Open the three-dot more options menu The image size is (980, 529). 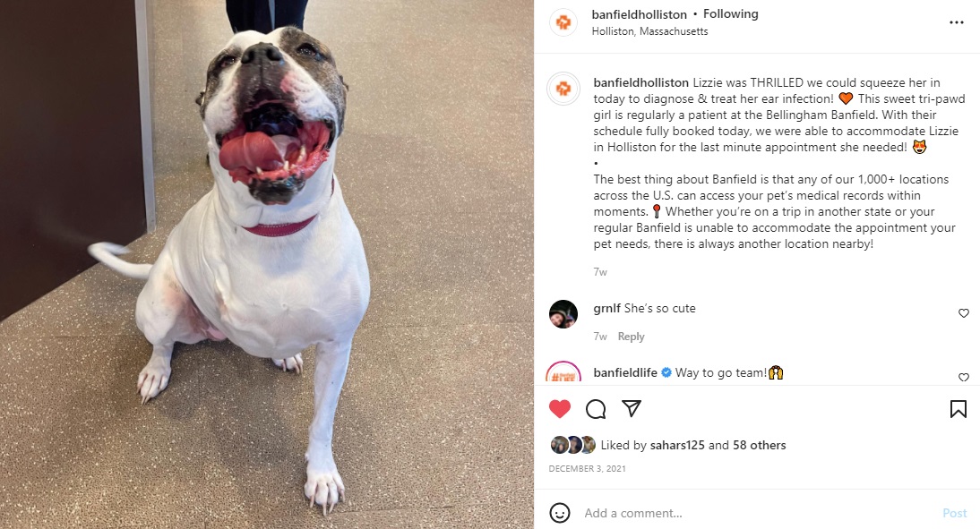(x=956, y=22)
